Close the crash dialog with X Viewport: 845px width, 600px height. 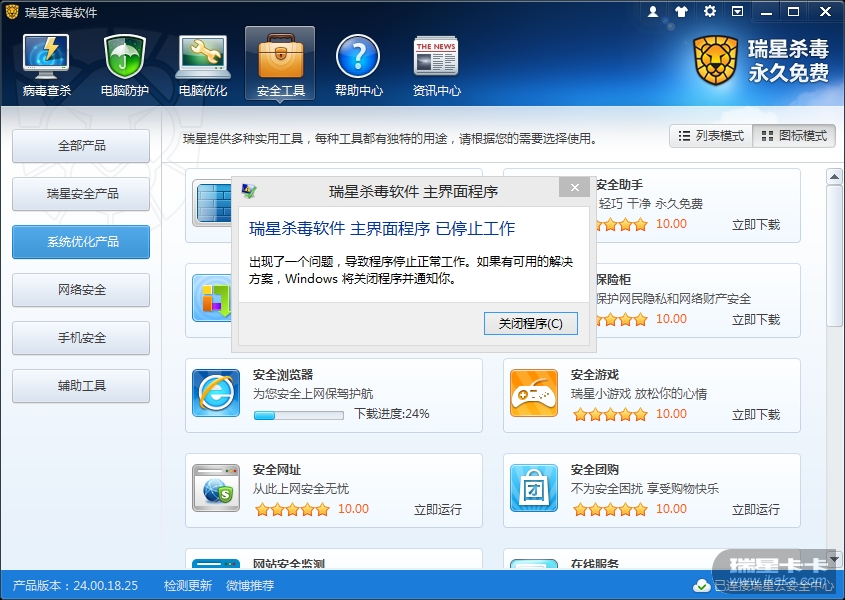[x=574, y=188]
